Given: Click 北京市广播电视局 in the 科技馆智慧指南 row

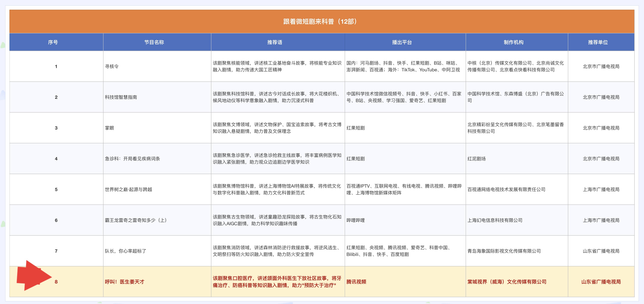Looking at the screenshot, I should [601, 97].
